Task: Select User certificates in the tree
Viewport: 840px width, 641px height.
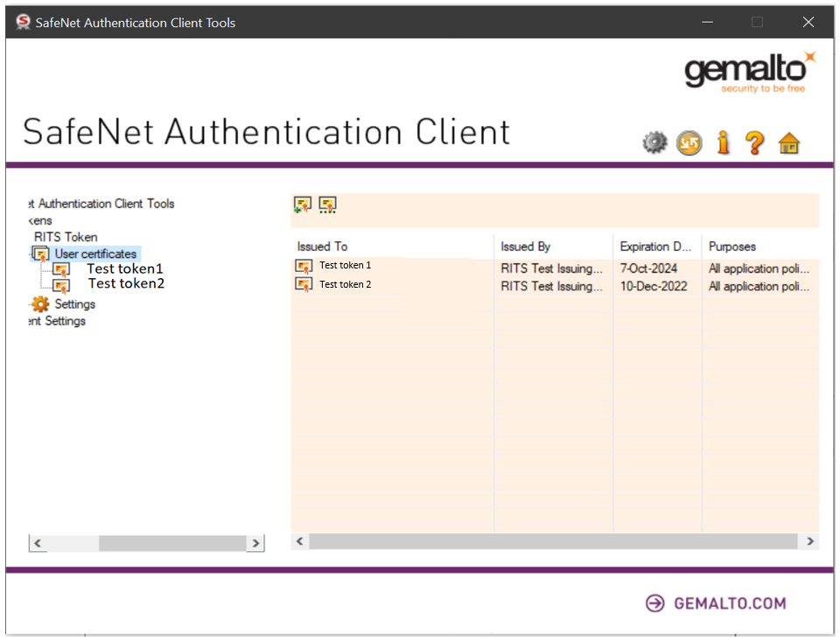Action: [95, 254]
